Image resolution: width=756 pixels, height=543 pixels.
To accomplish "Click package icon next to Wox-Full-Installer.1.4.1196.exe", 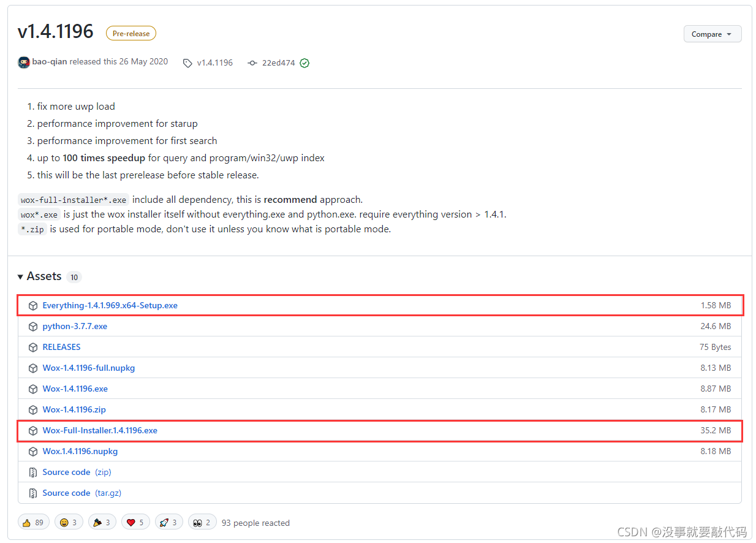I will 33,431.
